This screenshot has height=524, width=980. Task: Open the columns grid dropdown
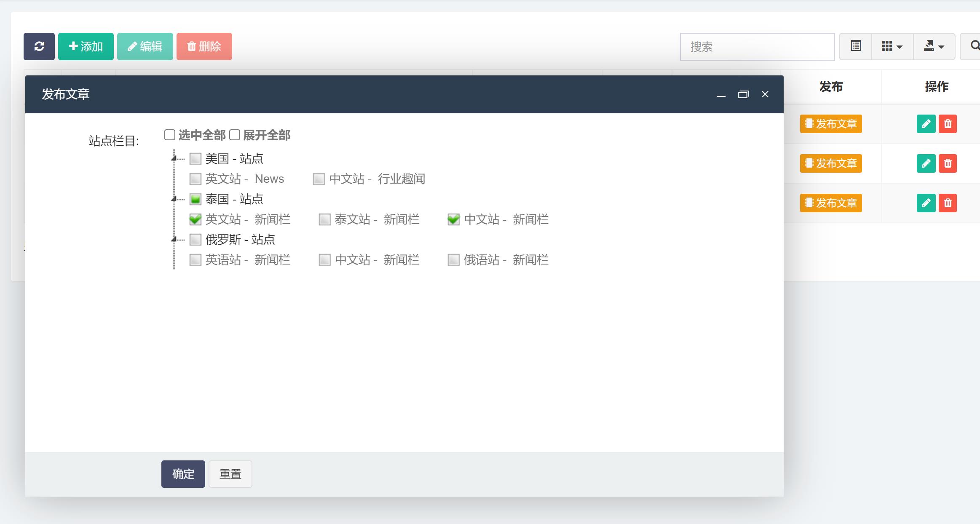(x=892, y=46)
